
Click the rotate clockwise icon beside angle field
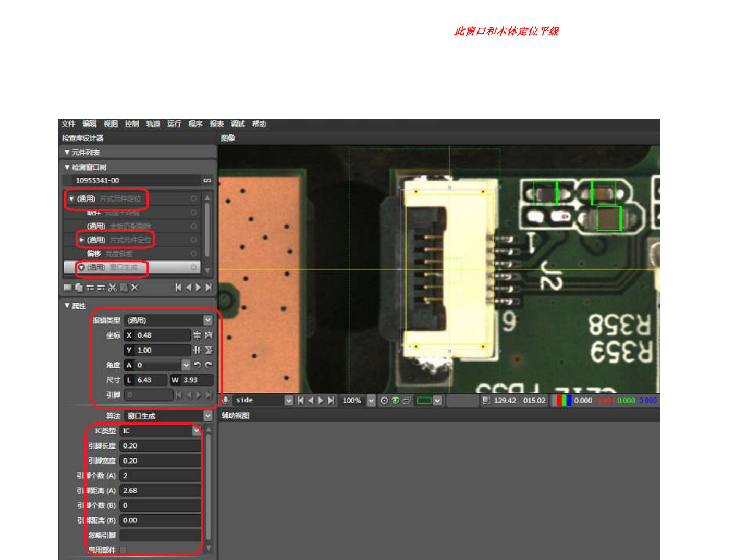(x=209, y=365)
